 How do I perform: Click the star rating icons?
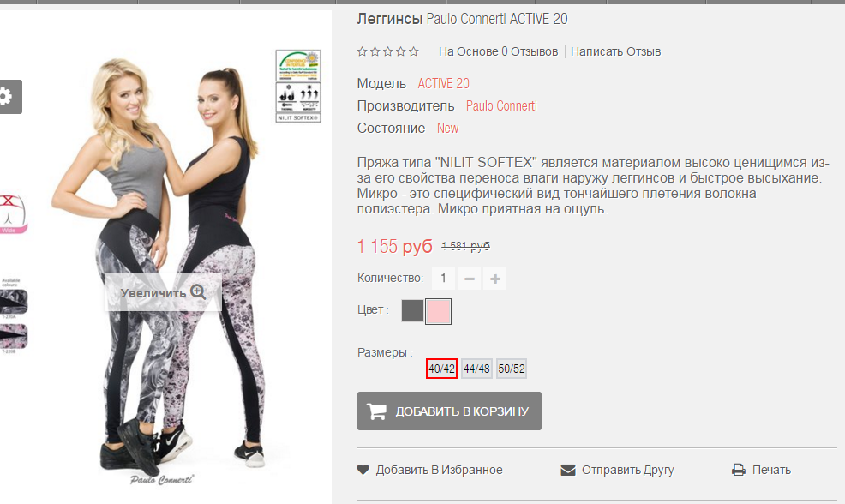pyautogui.click(x=388, y=51)
